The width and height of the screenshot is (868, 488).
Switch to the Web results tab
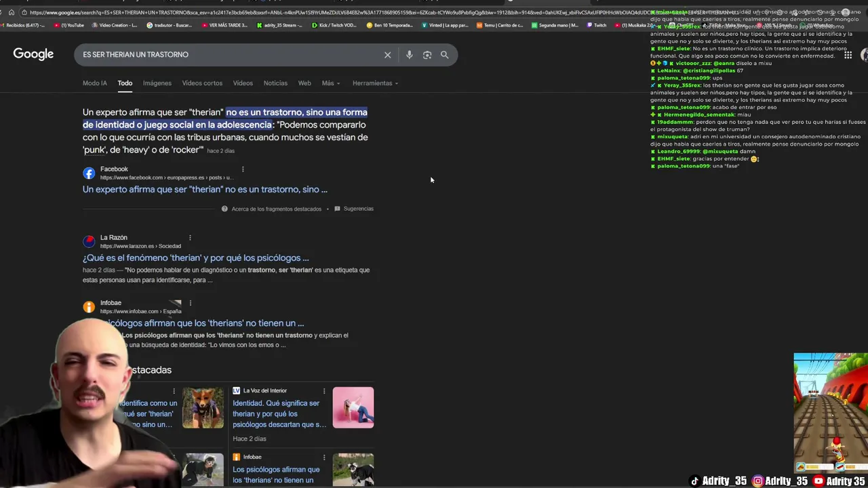tap(304, 83)
